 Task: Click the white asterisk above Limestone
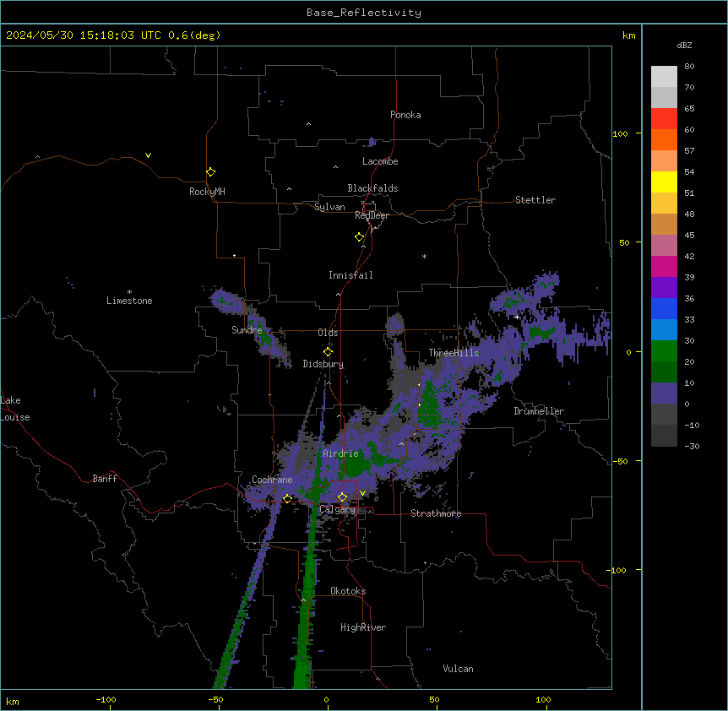[x=129, y=292]
